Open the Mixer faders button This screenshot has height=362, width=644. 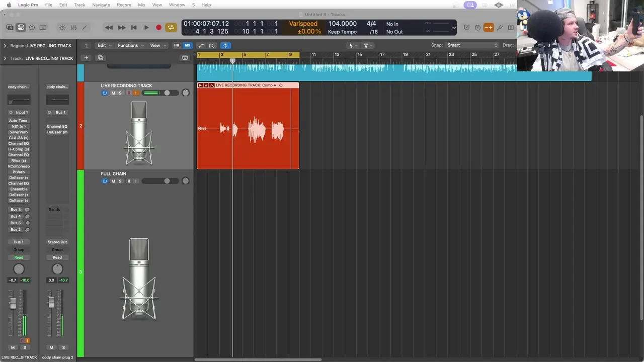pyautogui.click(x=73, y=28)
